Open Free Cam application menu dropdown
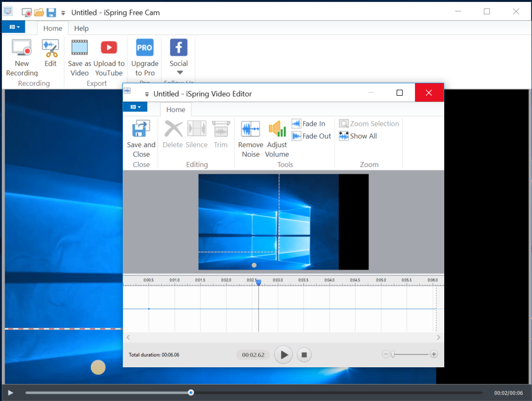The image size is (532, 401). pos(14,27)
